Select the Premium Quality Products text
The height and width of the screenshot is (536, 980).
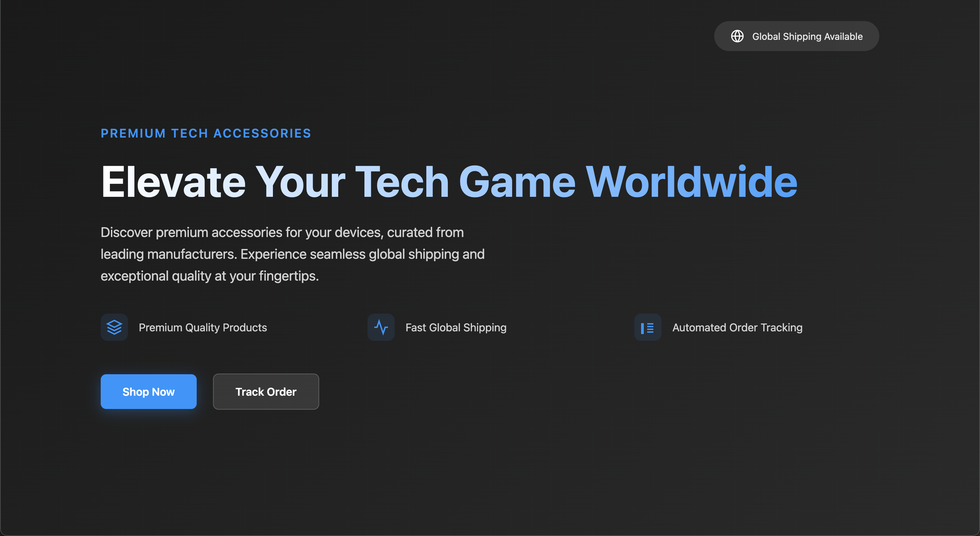[x=202, y=327]
